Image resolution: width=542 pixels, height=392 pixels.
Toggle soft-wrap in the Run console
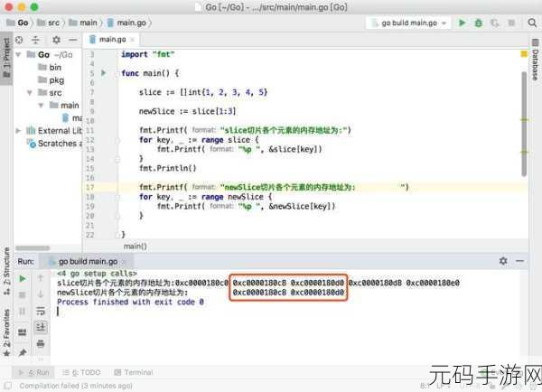(41, 311)
